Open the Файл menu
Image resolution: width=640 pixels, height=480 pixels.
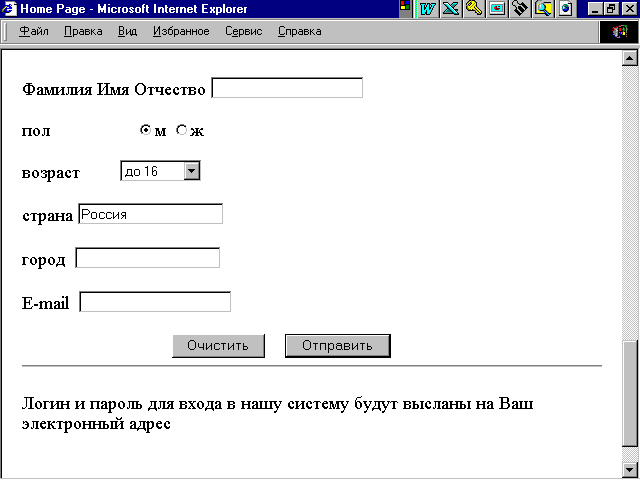coord(34,31)
